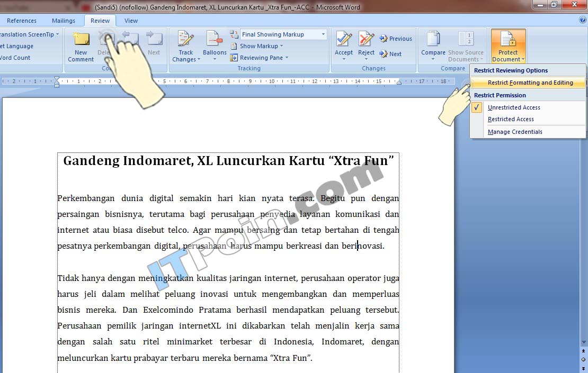
Task: Click the New Comment icon
Action: tap(81, 40)
